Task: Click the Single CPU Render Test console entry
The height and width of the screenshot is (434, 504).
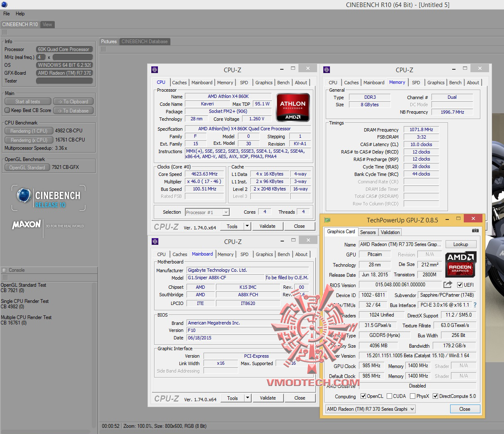Action: pos(25,304)
